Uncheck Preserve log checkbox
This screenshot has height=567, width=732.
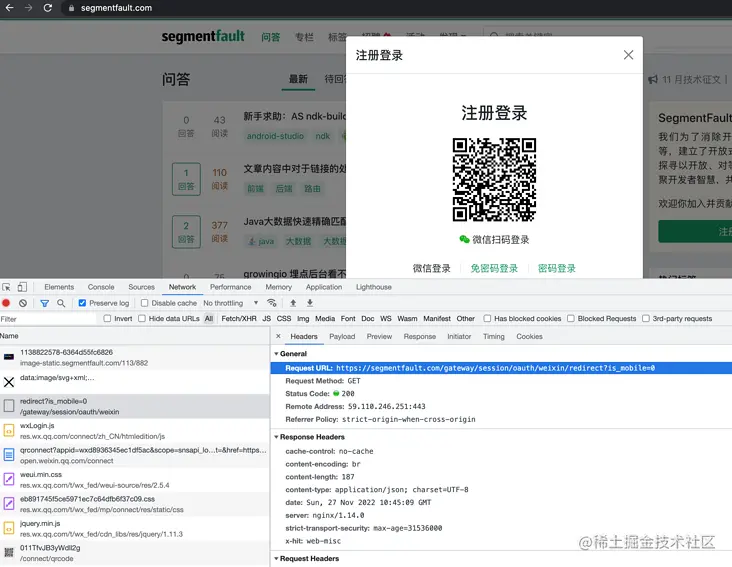click(x=82, y=303)
